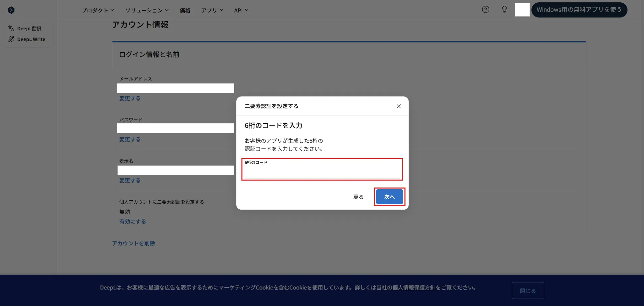Viewport: 644px width, 306px height.
Task: Click the 次へ button
Action: coord(390,197)
